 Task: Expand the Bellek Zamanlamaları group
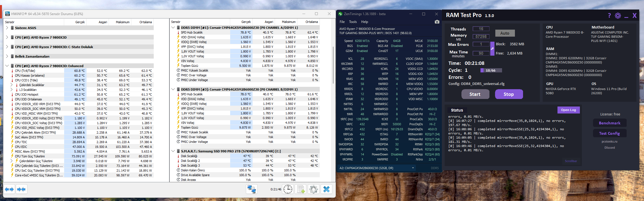point(7,56)
